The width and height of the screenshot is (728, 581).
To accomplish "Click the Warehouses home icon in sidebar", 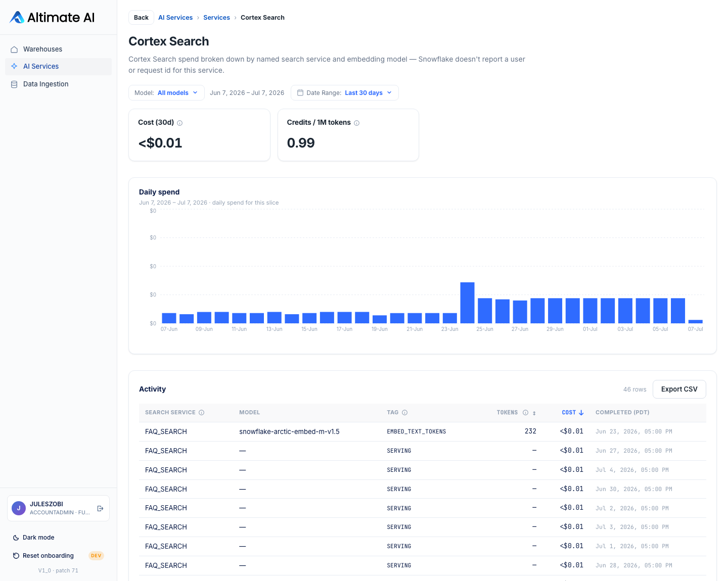I will [14, 50].
